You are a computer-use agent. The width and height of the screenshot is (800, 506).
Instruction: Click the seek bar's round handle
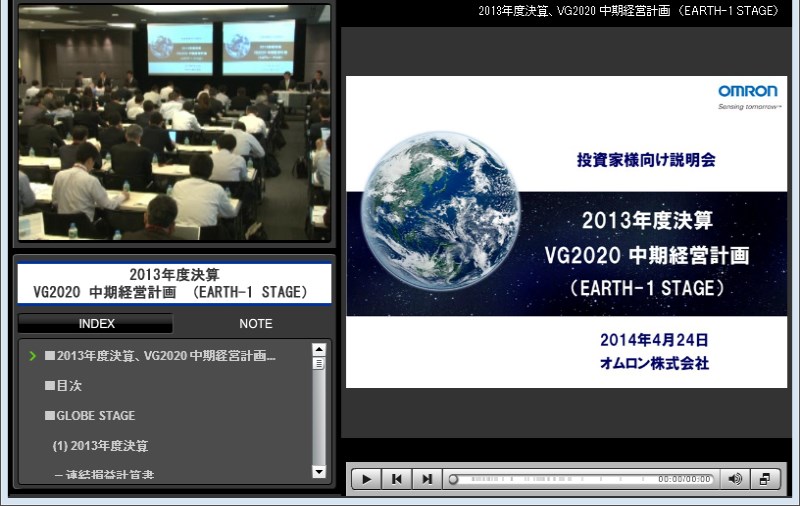click(x=453, y=479)
